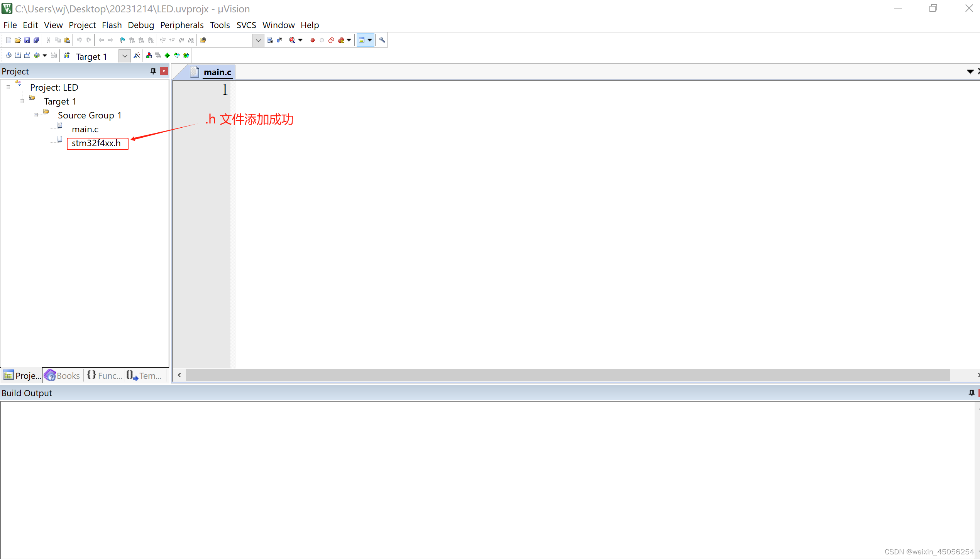Click the Navigate Forwards arrow icon
This screenshot has width=980, height=559.
110,40
